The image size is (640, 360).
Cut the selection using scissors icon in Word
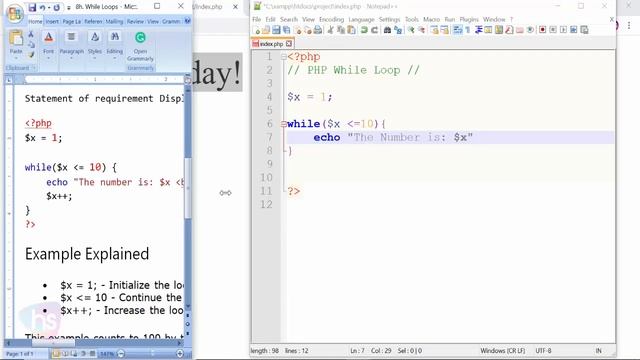[31, 35]
